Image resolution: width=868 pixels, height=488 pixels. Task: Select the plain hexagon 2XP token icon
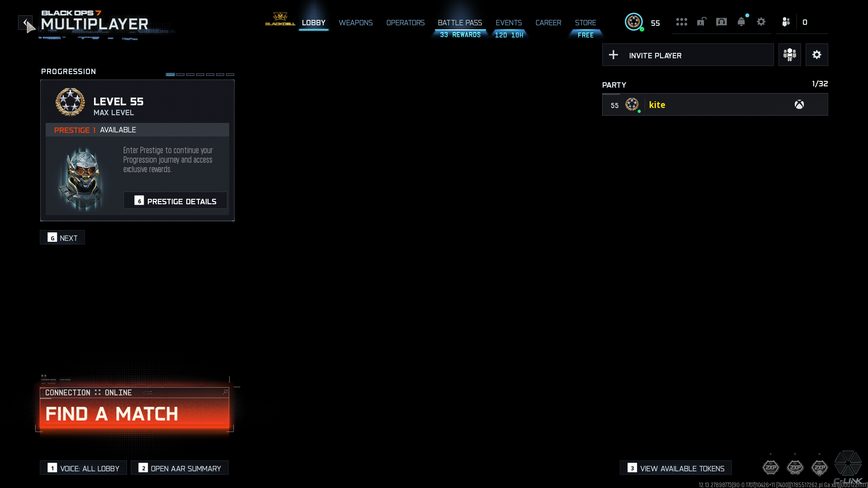coord(771,467)
